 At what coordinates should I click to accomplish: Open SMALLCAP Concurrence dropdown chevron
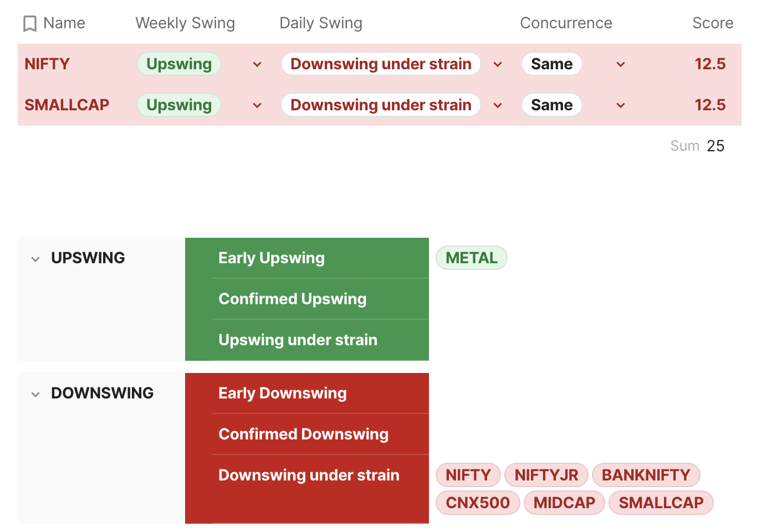pyautogui.click(x=621, y=105)
